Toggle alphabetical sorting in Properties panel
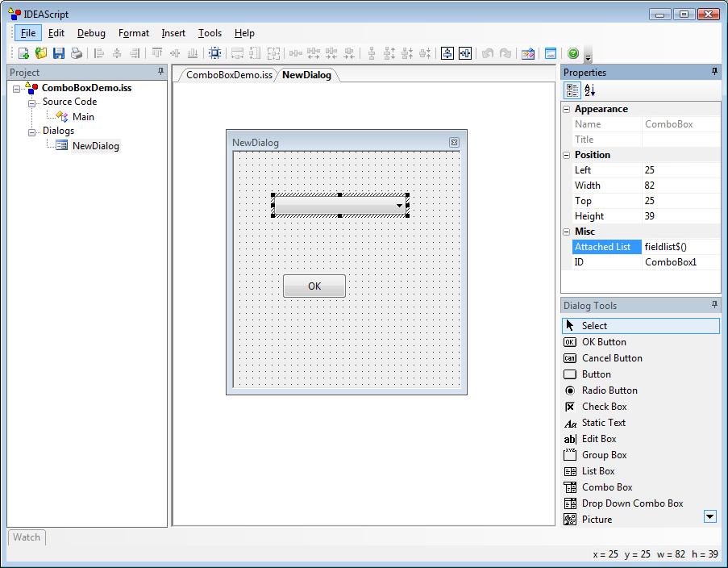 [x=589, y=90]
